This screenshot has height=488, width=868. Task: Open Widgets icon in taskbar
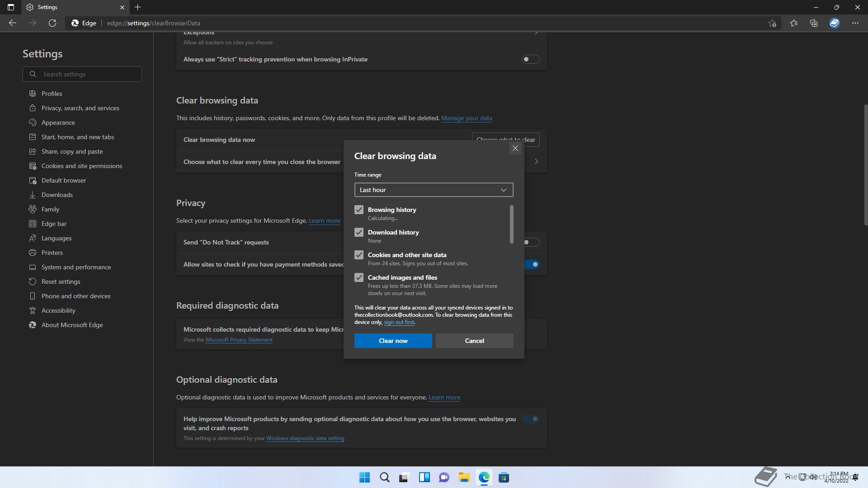point(425,477)
